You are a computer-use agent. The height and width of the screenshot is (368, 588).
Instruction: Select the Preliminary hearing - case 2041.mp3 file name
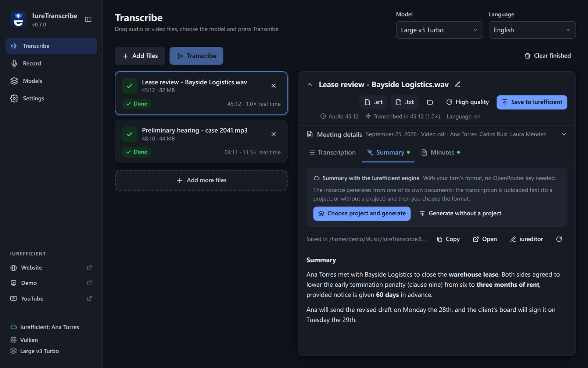coord(194,130)
